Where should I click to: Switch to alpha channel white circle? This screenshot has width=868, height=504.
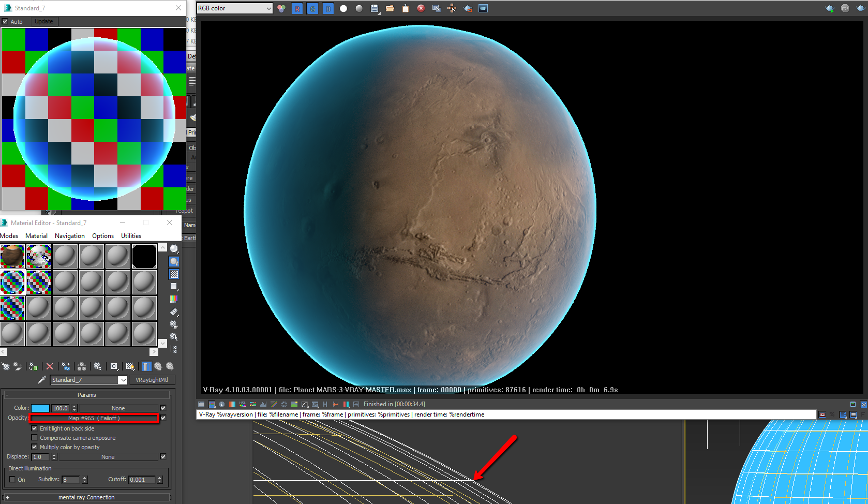point(343,9)
